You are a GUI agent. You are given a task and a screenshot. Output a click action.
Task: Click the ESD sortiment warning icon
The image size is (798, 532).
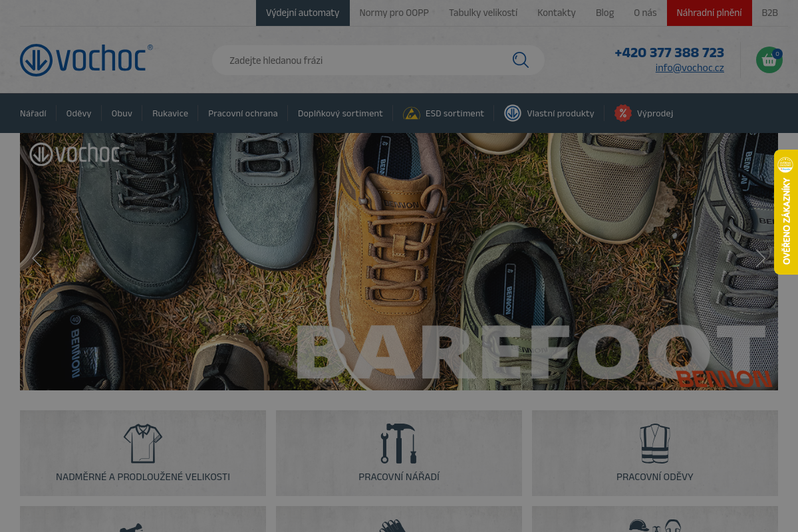[412, 114]
